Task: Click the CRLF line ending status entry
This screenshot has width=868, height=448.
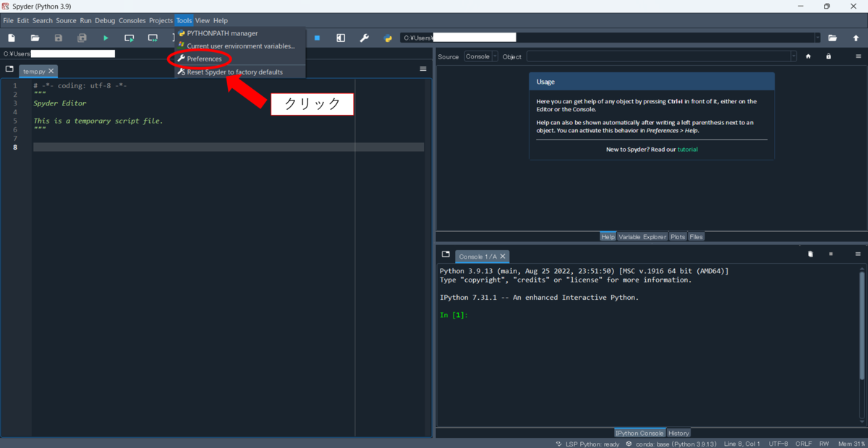Action: click(x=804, y=444)
